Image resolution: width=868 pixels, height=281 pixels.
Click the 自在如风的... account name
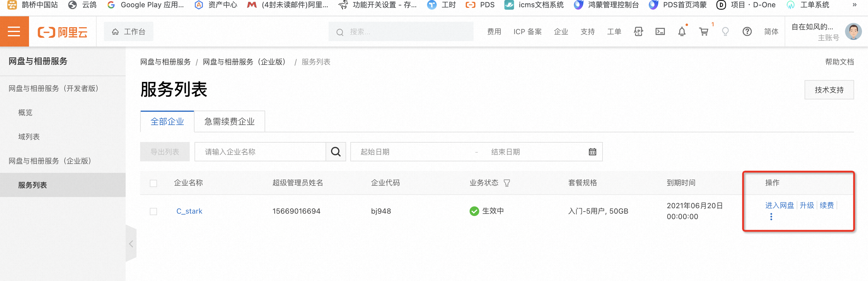(x=812, y=27)
